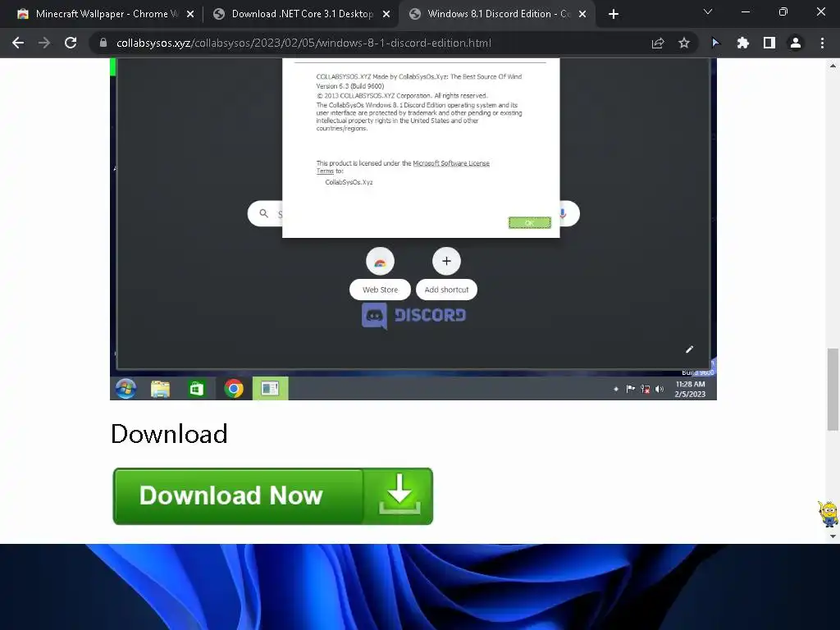Click the Web Store shortcut icon
Viewport: 840px width, 630px height.
[x=381, y=262]
